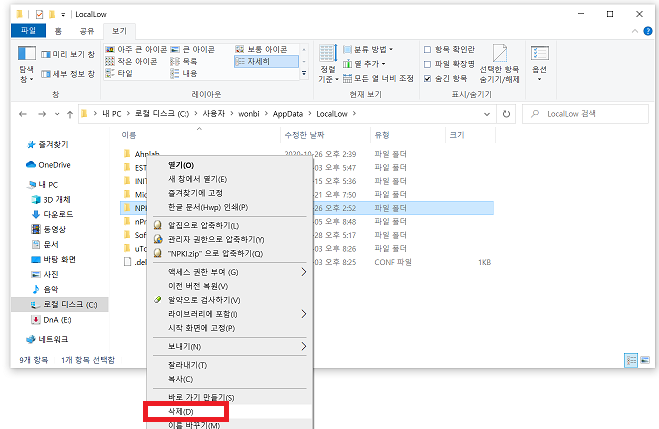Enable item check boxes (항목 확인란)
659x429 pixels.
pyautogui.click(x=427, y=50)
